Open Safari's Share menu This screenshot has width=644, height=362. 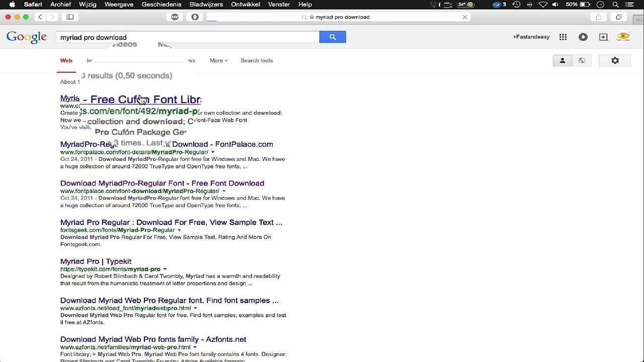[x=599, y=17]
